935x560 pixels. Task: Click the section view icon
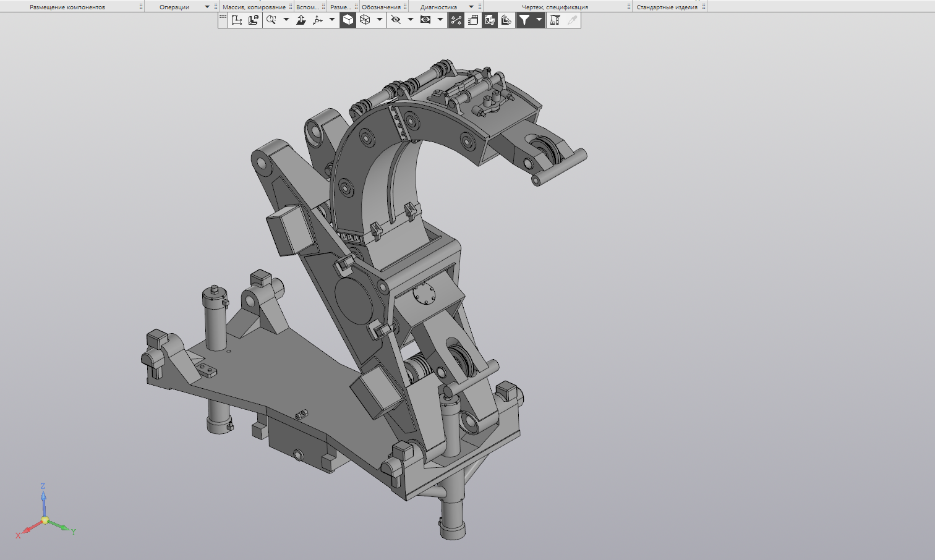[x=506, y=20]
